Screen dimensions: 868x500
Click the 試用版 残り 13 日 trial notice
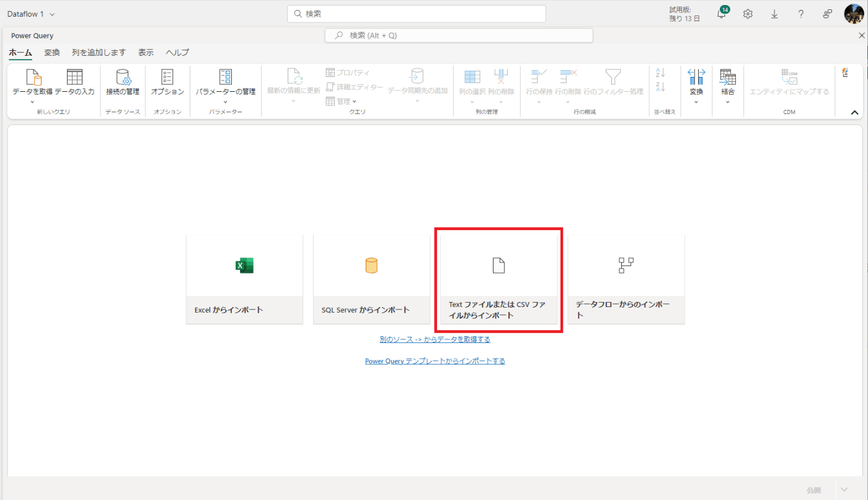pos(684,14)
